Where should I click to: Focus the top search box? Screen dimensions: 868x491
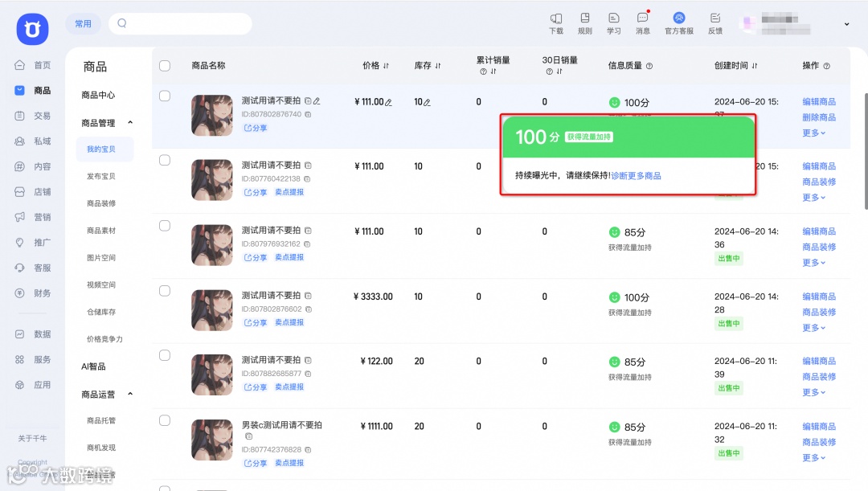pyautogui.click(x=181, y=24)
